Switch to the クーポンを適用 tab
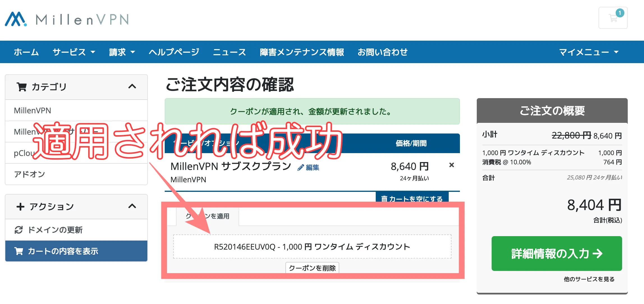The width and height of the screenshot is (644, 304). click(x=208, y=216)
